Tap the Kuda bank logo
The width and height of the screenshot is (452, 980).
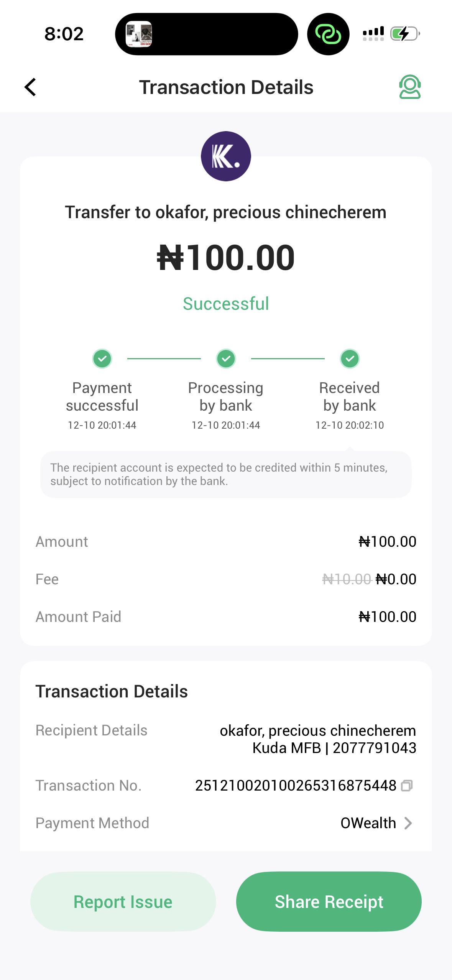point(226,156)
